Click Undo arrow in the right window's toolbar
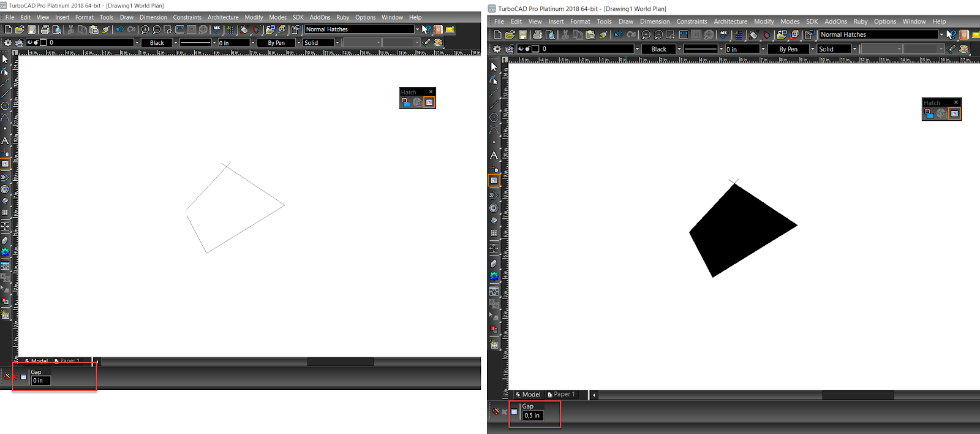 click(x=619, y=35)
